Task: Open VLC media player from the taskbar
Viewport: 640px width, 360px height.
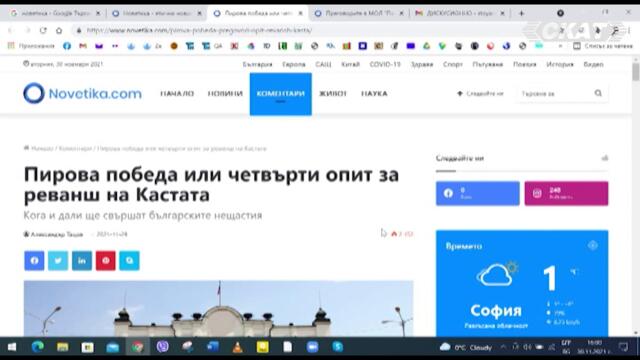Action: [x=238, y=347]
